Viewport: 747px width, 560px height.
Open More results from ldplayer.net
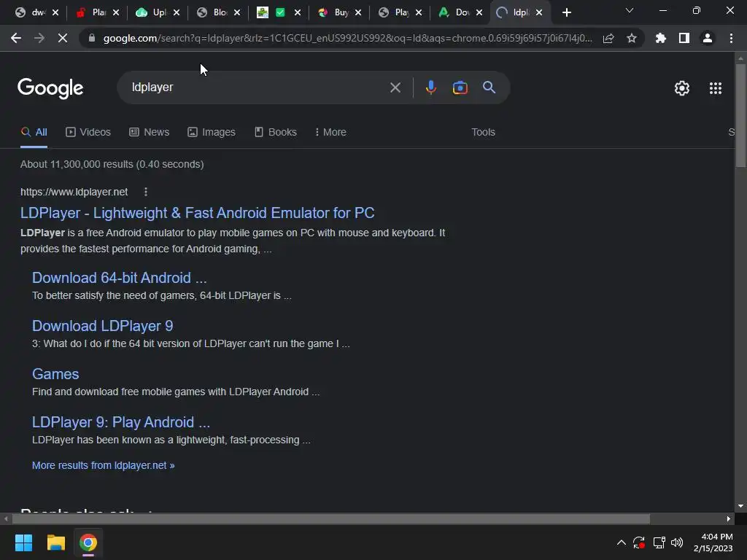coord(104,465)
